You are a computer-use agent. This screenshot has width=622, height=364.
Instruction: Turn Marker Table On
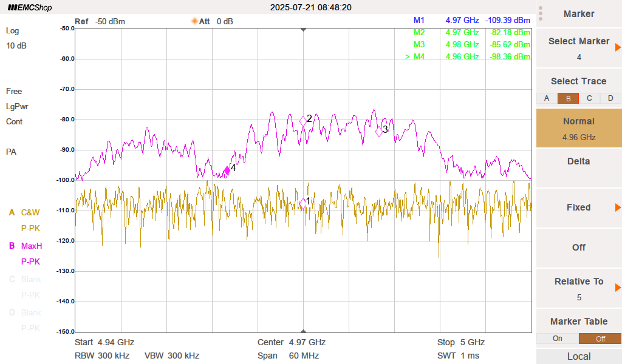[x=557, y=339]
